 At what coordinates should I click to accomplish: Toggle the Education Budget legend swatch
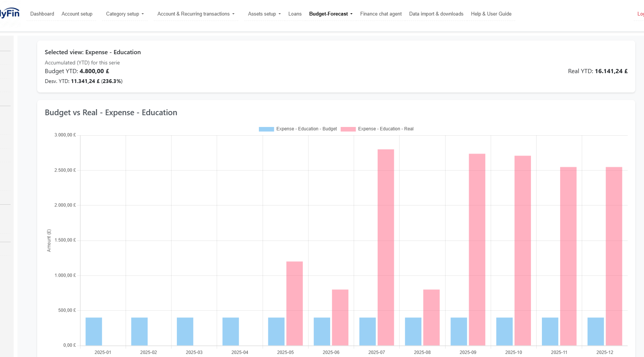pyautogui.click(x=266, y=129)
